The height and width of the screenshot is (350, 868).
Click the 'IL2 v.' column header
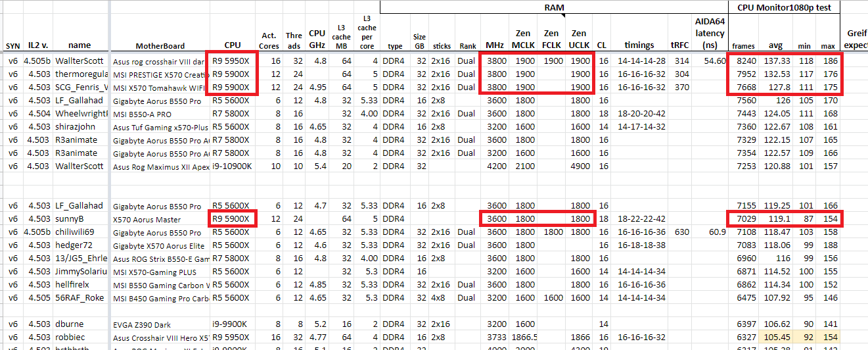click(37, 45)
